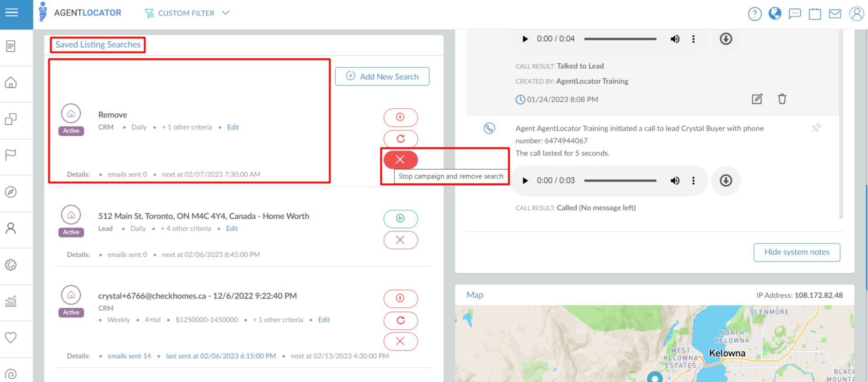Open last sent at 02/06/2023 link
Screen dimensions: 868x382
pyautogui.click(x=221, y=356)
